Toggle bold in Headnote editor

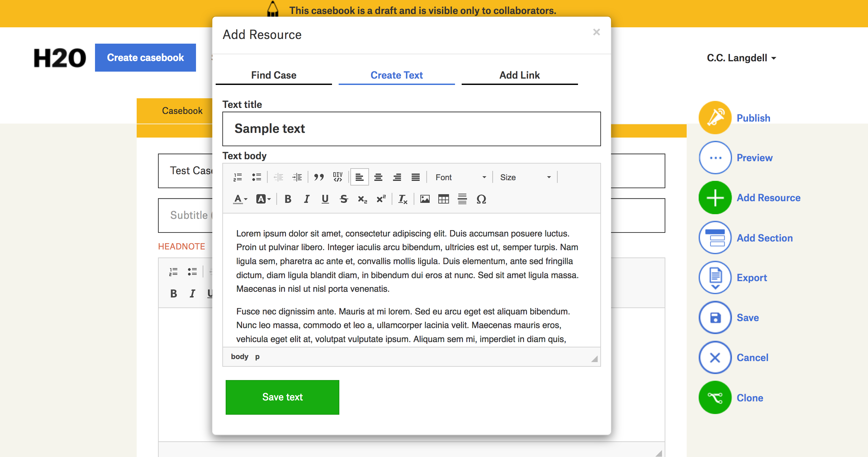tap(174, 293)
